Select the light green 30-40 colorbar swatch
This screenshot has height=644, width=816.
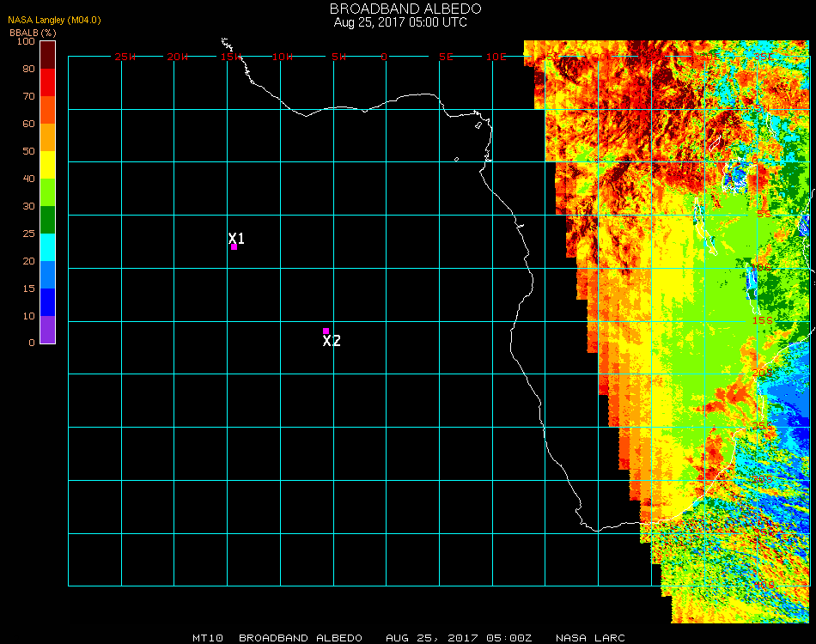(48, 192)
